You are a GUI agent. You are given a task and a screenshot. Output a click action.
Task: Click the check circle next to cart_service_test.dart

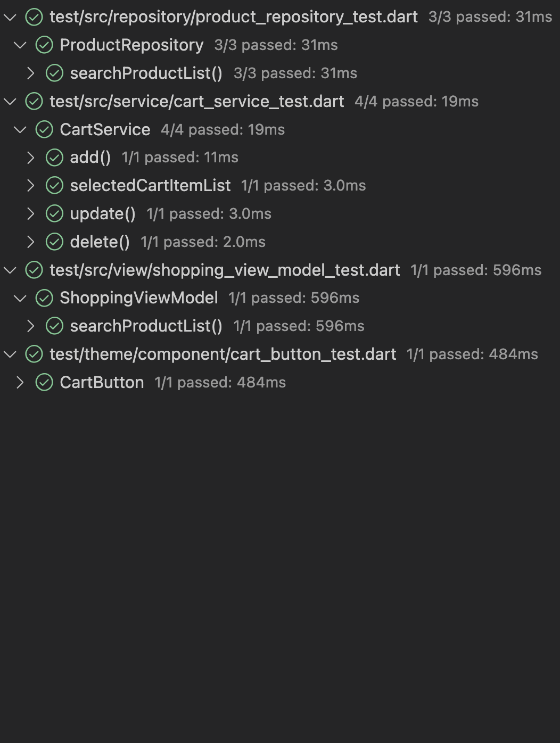click(x=34, y=101)
